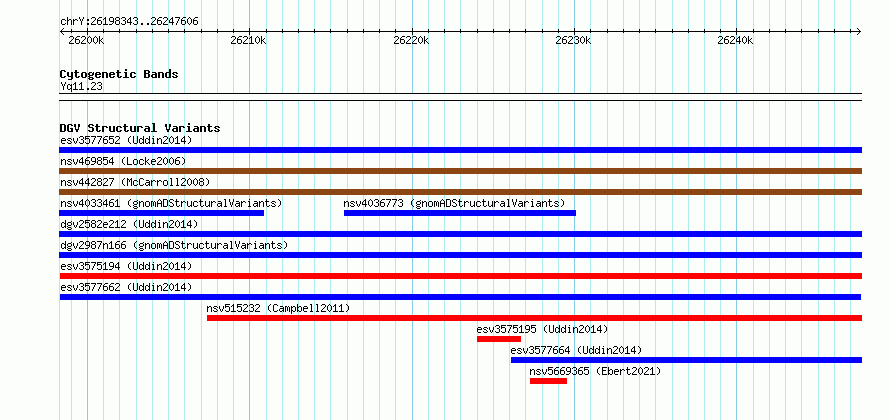
Task: Open the nsv515232 (Campbell2011) red bar
Action: [x=534, y=318]
